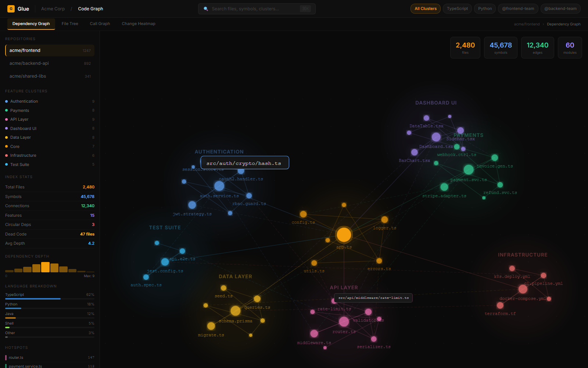Select the auth.service.ts graph node
This screenshot has width=588, height=368.
click(219, 186)
